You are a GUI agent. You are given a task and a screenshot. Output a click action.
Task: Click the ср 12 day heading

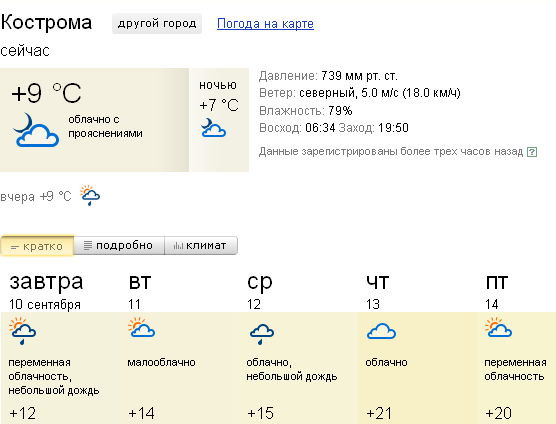(260, 292)
